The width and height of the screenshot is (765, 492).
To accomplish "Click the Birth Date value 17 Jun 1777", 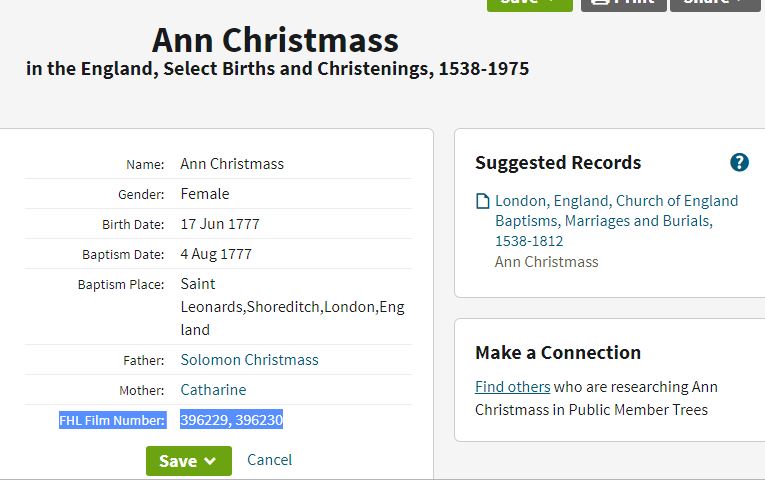I will pos(220,224).
